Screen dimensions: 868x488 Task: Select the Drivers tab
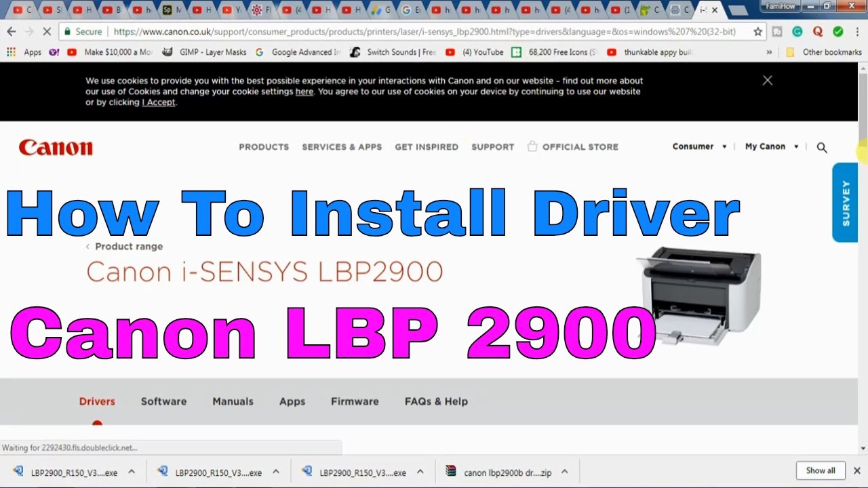[97, 401]
